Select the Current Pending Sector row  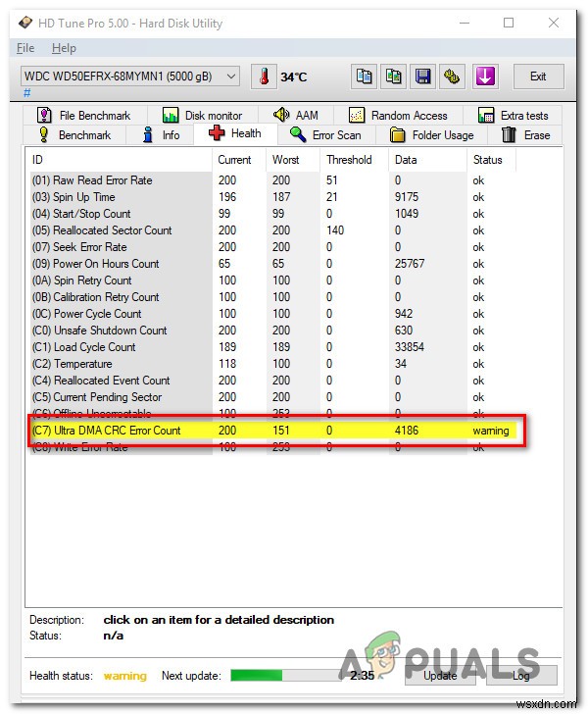click(273, 397)
